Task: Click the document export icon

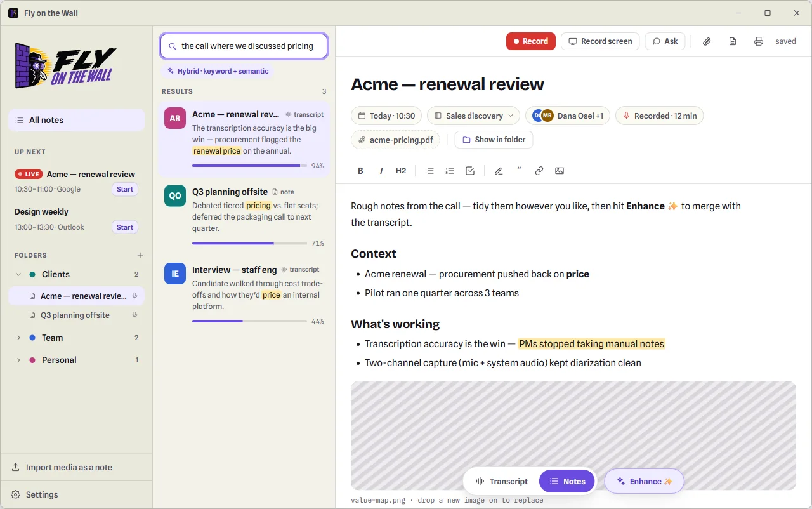Action: click(733, 41)
